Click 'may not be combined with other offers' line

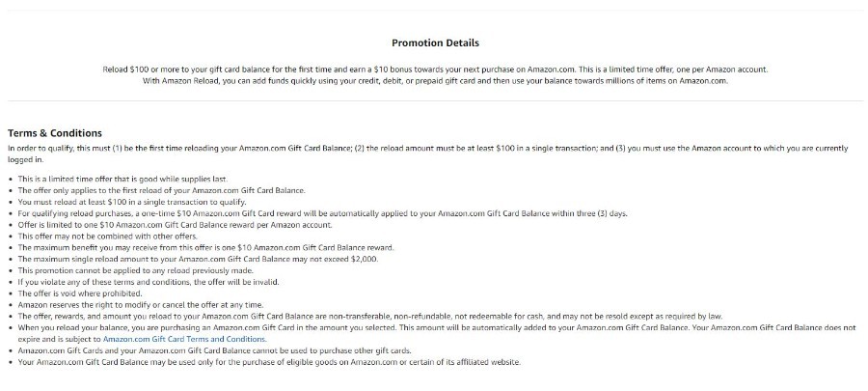tap(108, 236)
